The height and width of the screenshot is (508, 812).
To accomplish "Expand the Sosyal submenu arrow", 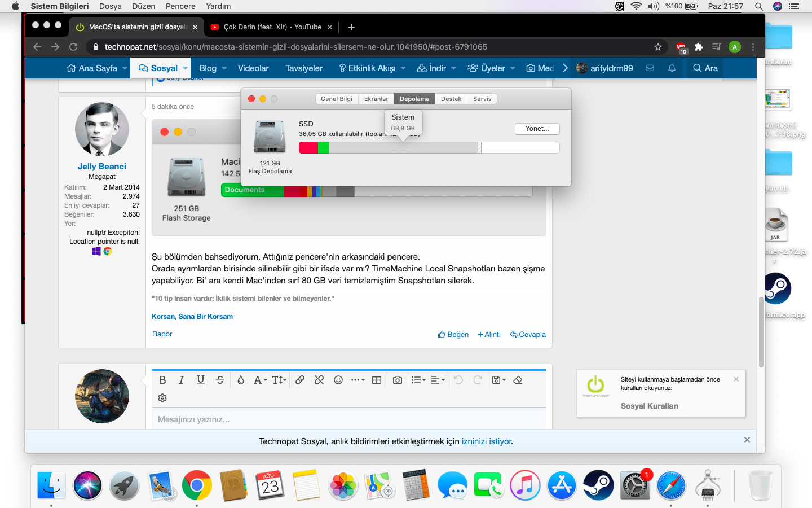I will [186, 68].
